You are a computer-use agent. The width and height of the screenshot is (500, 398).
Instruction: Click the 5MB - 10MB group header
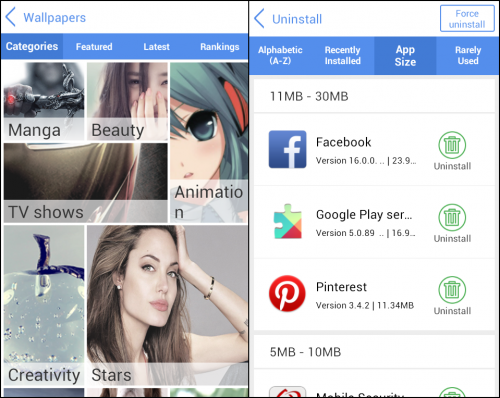(374, 352)
